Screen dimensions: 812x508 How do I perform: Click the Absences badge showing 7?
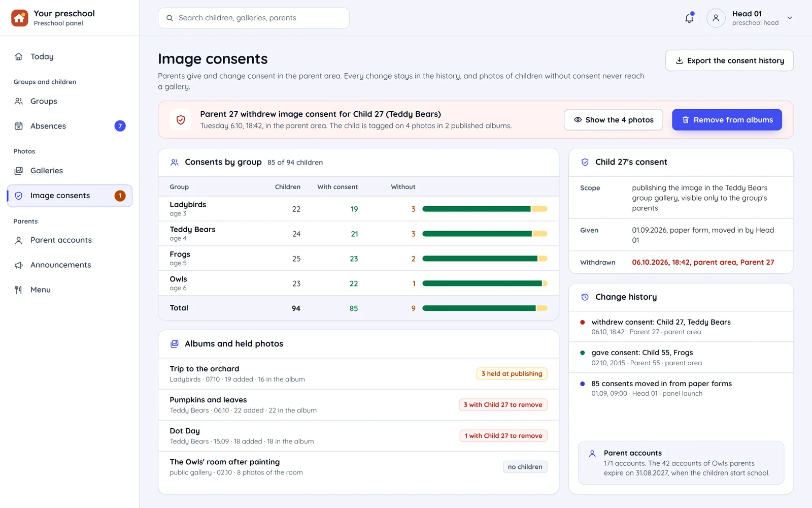120,126
